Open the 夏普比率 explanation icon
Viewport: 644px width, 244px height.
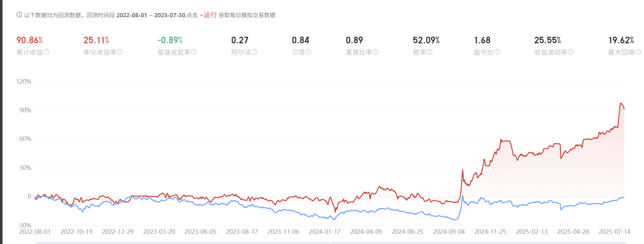[x=376, y=52]
